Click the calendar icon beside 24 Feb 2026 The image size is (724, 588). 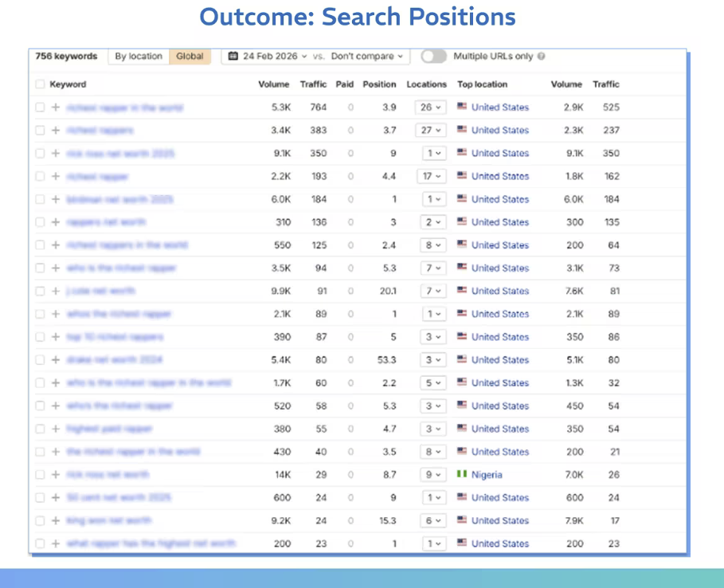tap(233, 57)
